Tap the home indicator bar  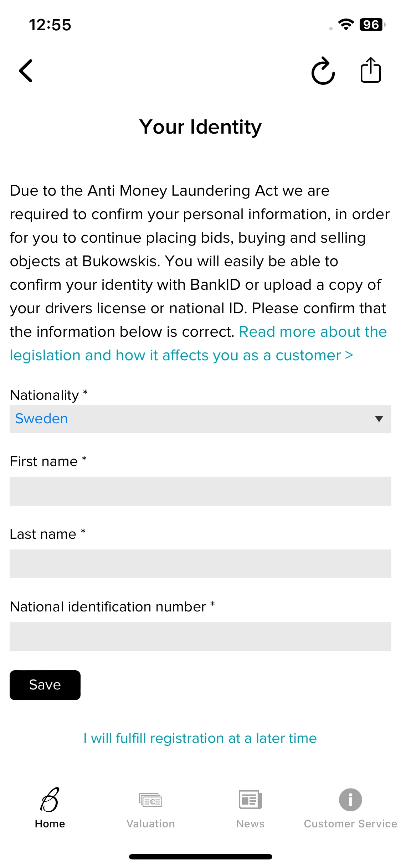[x=201, y=857]
